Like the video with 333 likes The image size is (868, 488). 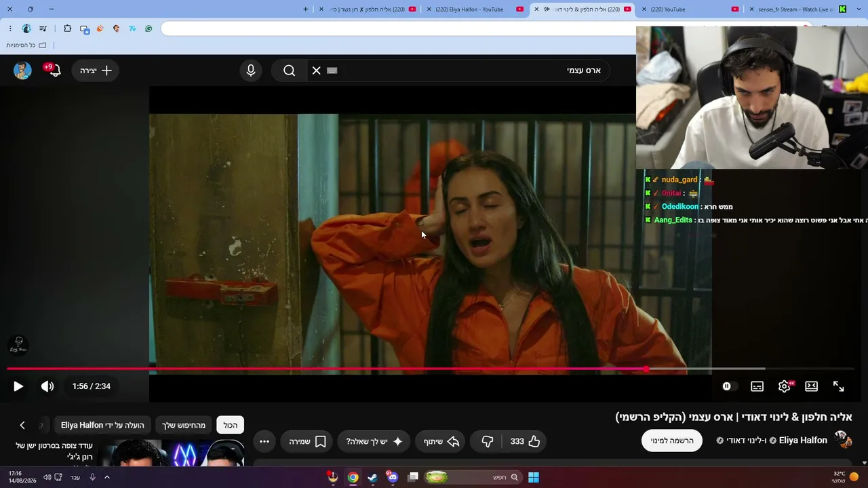[x=525, y=441]
